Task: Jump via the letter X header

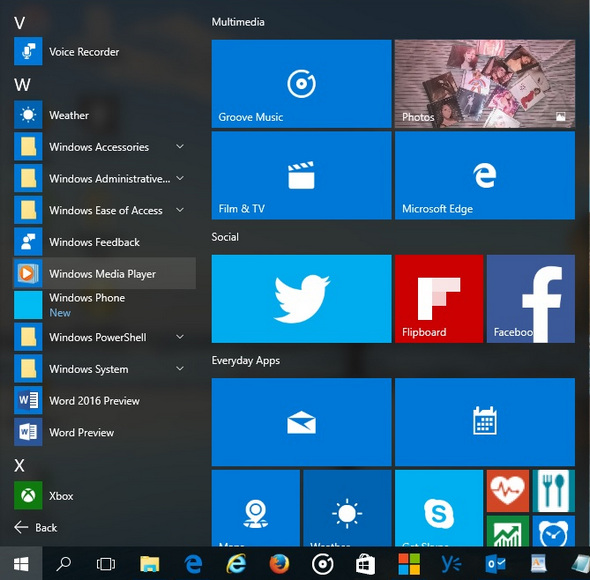Action: (19, 465)
